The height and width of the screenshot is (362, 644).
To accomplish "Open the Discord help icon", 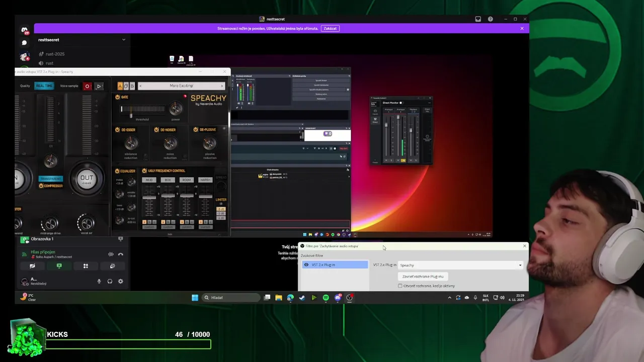I will tap(491, 19).
